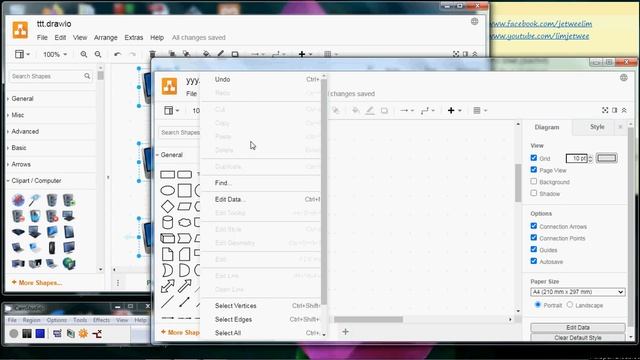Screen dimensions: 640x360
Task: Choose Select All menu entry
Action: click(261, 333)
